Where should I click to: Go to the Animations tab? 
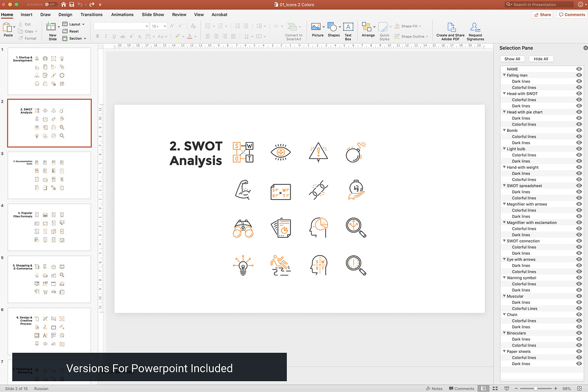click(x=122, y=15)
